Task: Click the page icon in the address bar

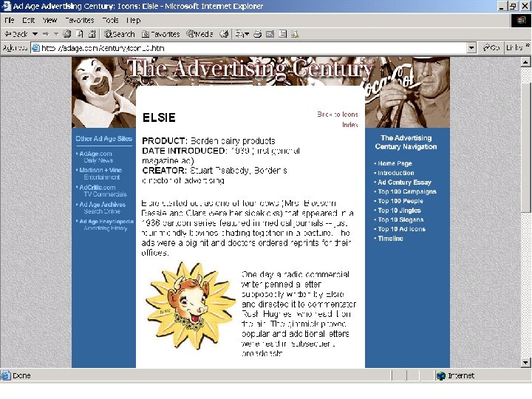Action: click(35, 48)
